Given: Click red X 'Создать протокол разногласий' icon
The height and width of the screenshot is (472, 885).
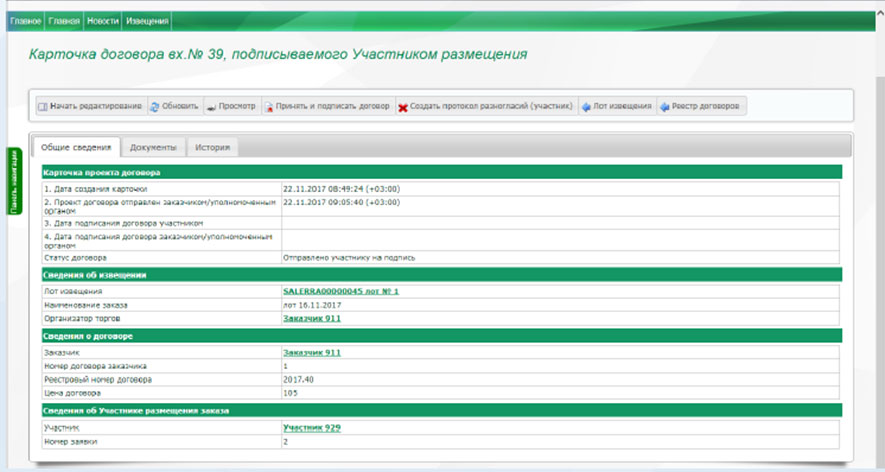Looking at the screenshot, I should point(402,107).
